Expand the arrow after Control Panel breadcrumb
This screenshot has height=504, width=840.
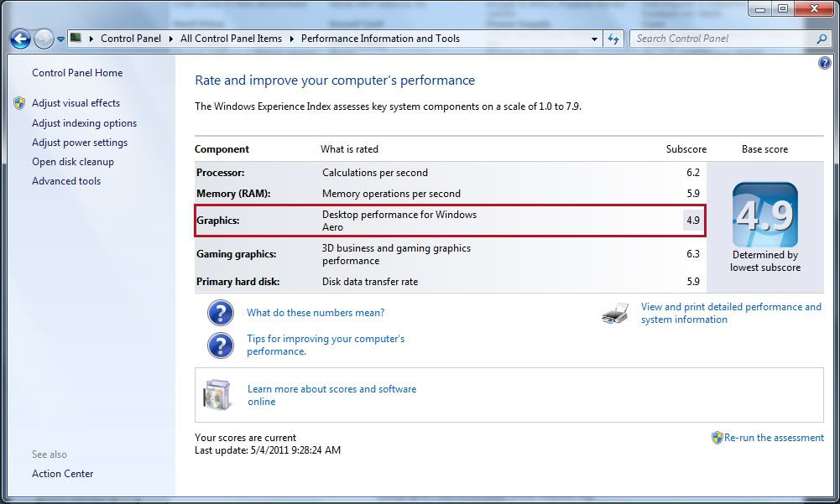pyautogui.click(x=171, y=39)
